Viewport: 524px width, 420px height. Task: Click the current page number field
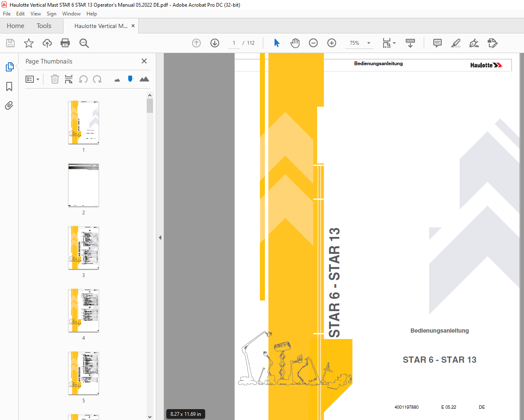(234, 43)
